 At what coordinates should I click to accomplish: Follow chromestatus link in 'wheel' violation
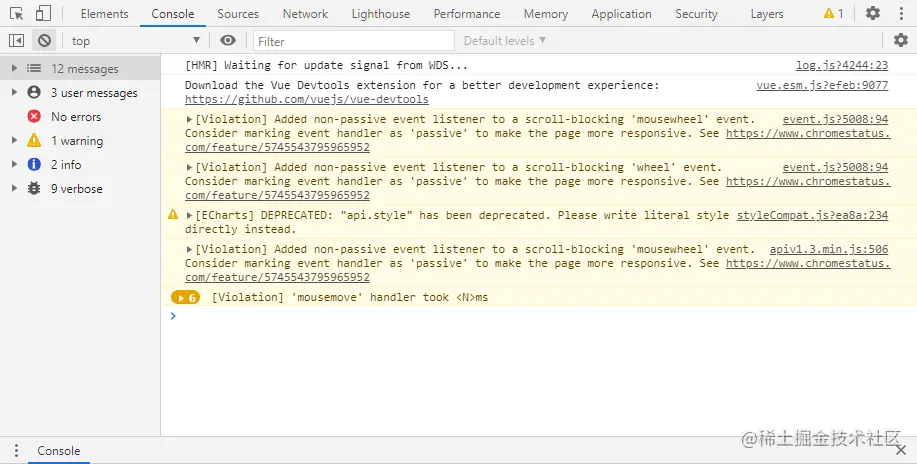click(x=808, y=181)
